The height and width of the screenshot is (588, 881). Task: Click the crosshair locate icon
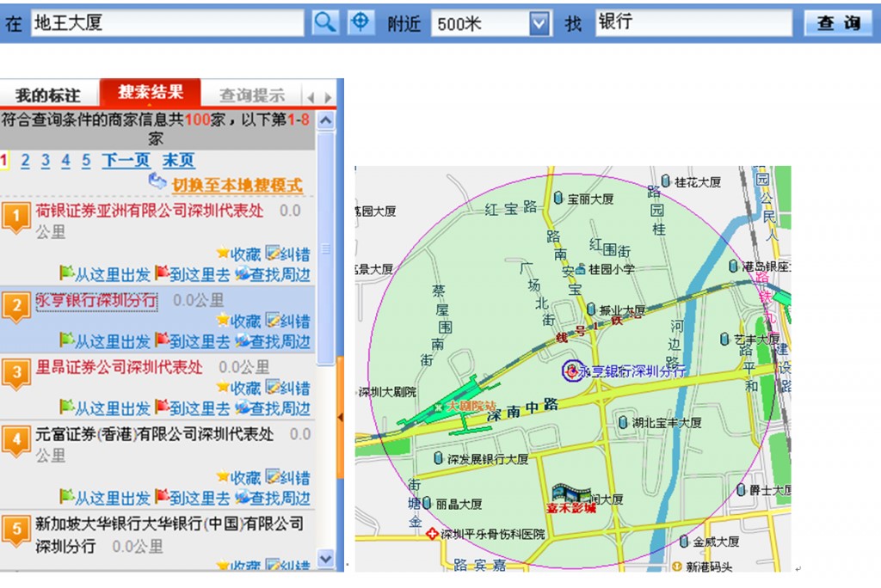pos(361,22)
